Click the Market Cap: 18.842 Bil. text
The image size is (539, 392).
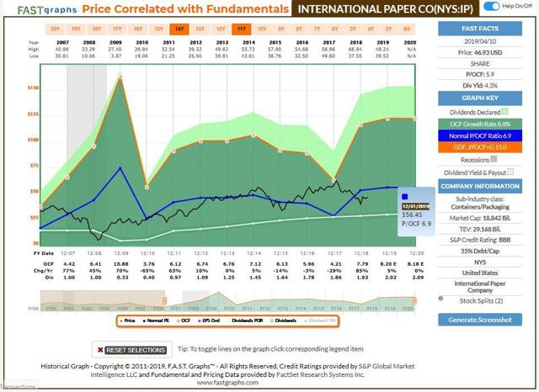click(x=480, y=218)
